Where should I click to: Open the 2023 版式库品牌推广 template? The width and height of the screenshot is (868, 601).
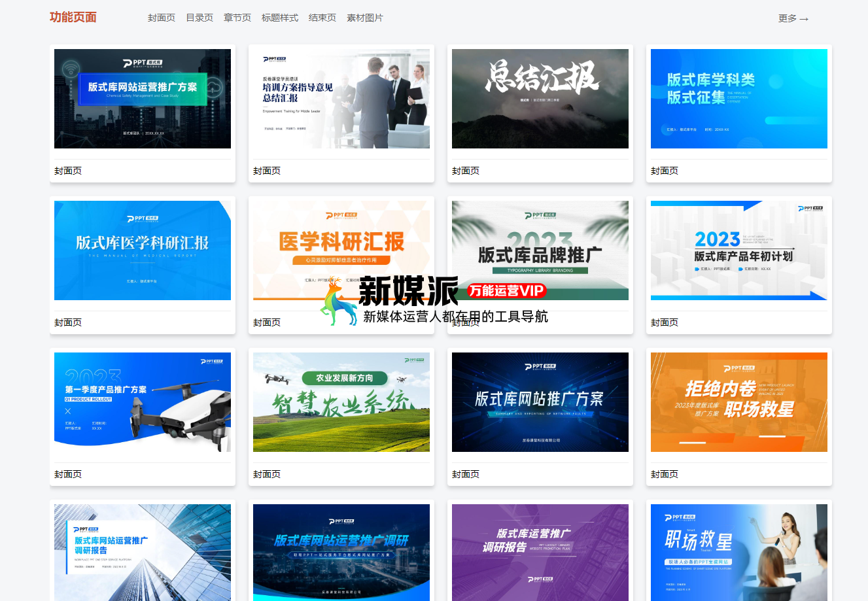coord(540,250)
